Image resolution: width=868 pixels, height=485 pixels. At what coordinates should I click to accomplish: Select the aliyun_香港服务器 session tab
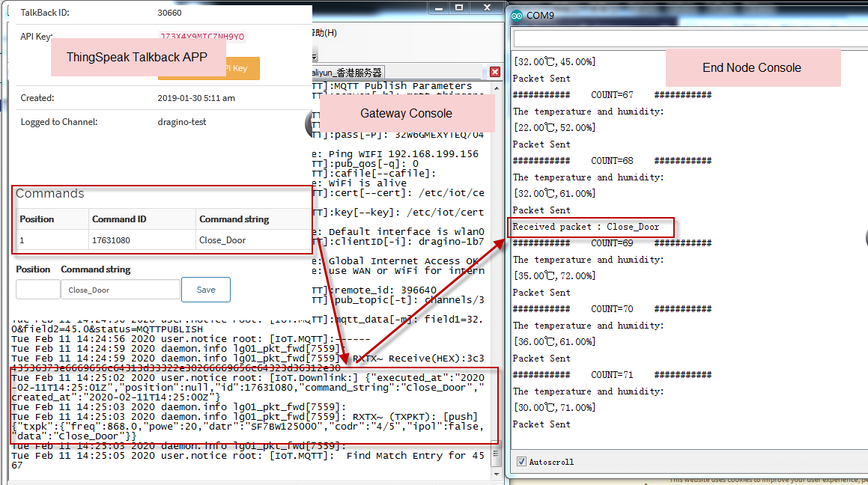coord(347,73)
